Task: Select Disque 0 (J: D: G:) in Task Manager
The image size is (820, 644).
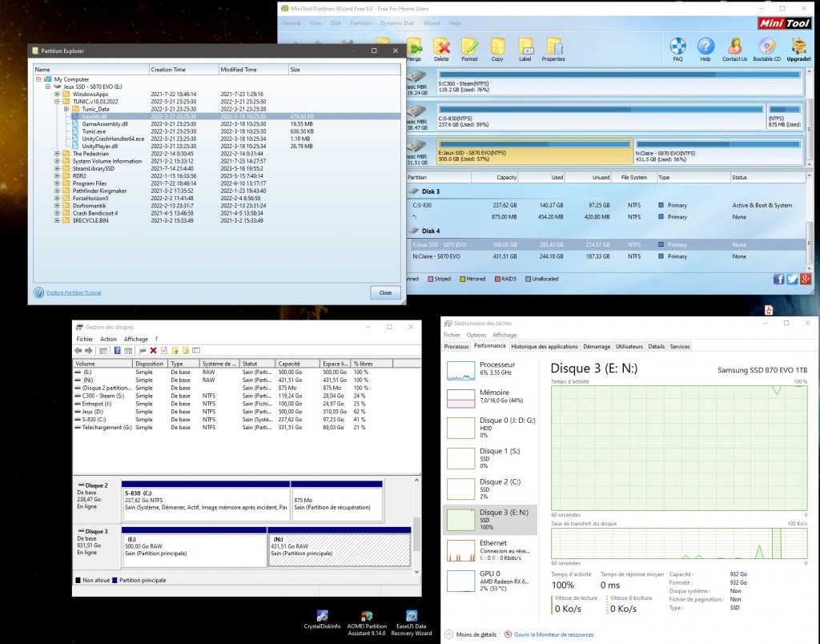Action: (x=491, y=428)
